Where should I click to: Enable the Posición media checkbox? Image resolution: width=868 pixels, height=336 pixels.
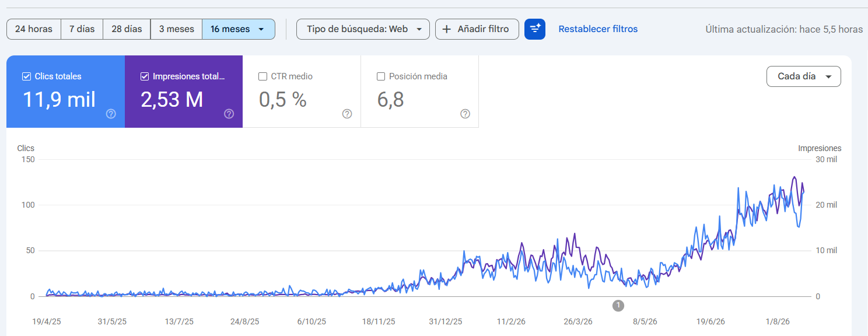(x=381, y=76)
